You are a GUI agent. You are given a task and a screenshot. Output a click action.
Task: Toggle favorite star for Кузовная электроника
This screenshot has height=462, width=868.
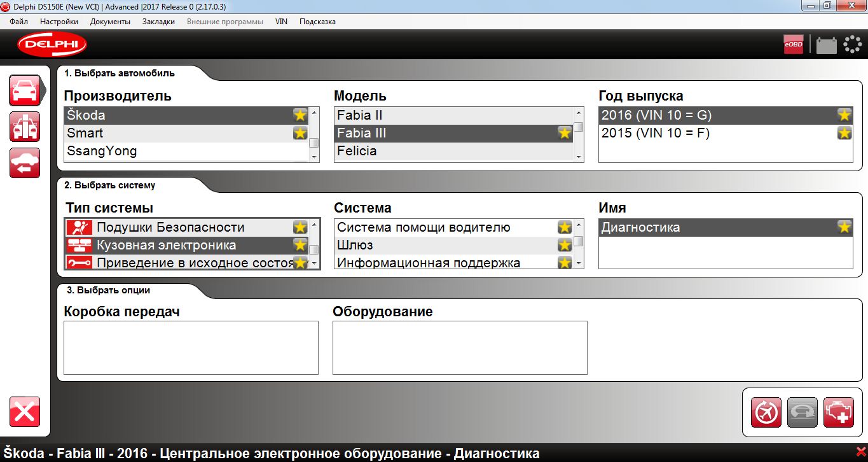[x=300, y=245]
